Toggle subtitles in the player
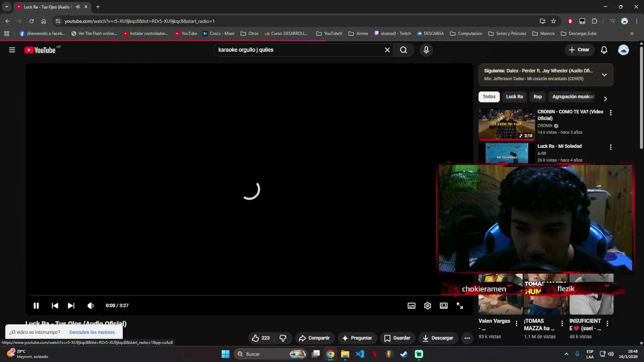This screenshot has width=644, height=362. pos(412,306)
